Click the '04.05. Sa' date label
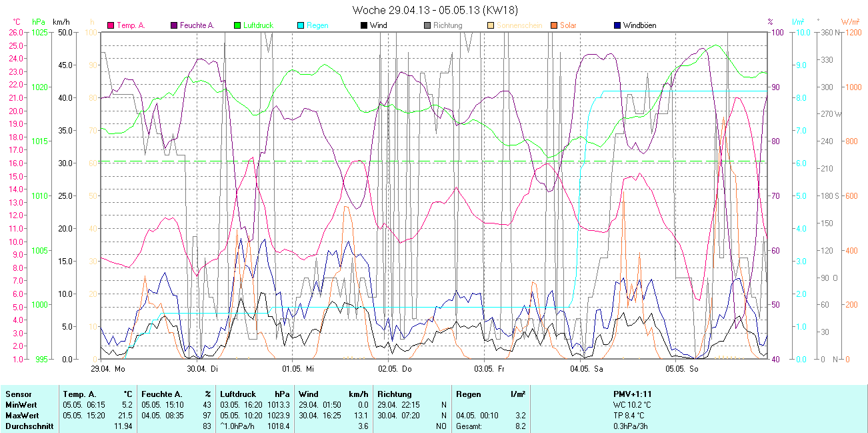Viewport: 868px width, 433px height. pyautogui.click(x=585, y=368)
